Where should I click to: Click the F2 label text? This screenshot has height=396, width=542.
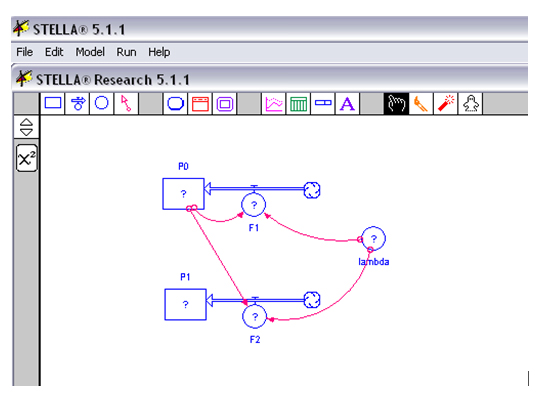point(255,340)
